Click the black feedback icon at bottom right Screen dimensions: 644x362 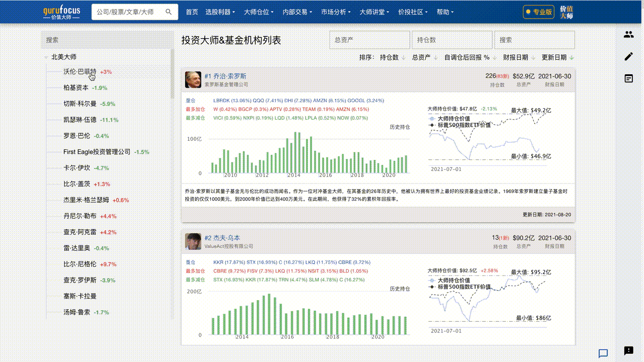[x=628, y=351]
